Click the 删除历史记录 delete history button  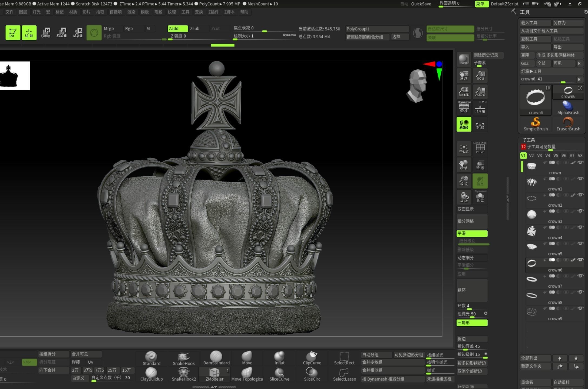pyautogui.click(x=488, y=55)
